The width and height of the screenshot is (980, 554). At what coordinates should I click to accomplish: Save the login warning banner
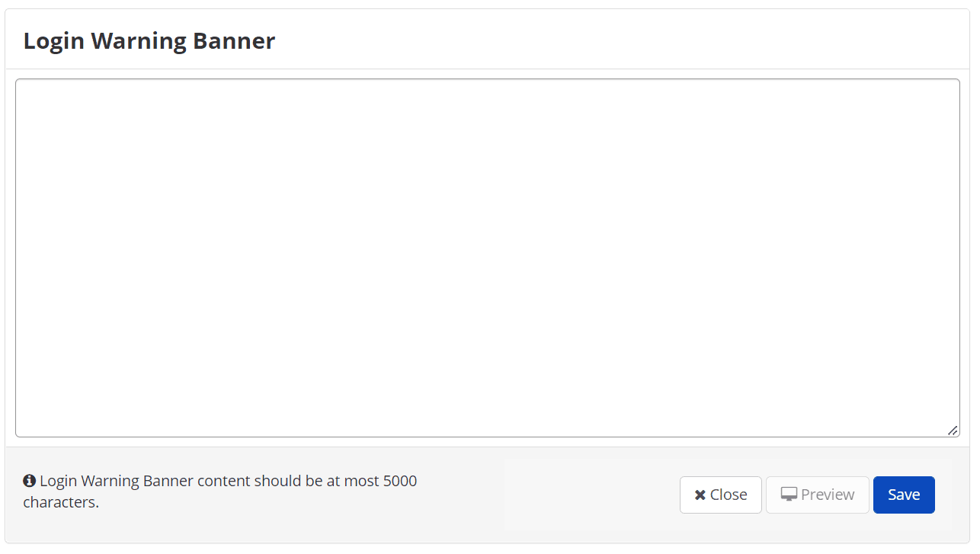click(x=904, y=495)
